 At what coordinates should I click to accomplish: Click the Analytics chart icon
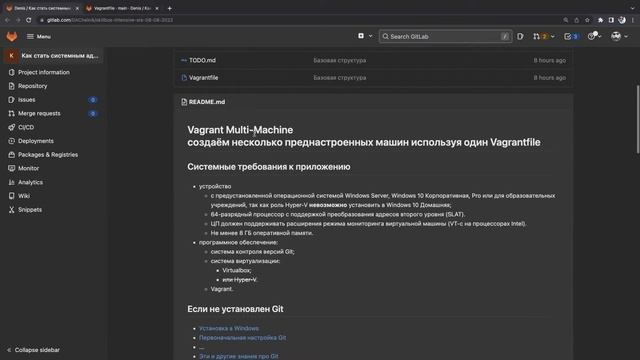point(11,182)
